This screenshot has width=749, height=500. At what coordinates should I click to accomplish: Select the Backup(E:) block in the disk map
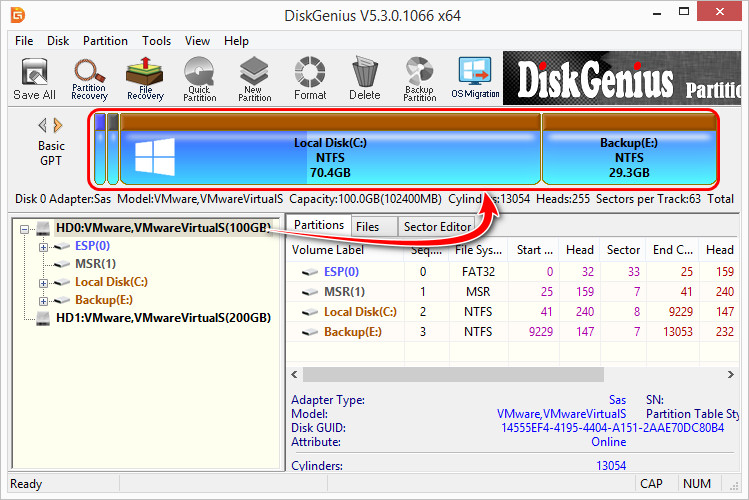(629, 149)
